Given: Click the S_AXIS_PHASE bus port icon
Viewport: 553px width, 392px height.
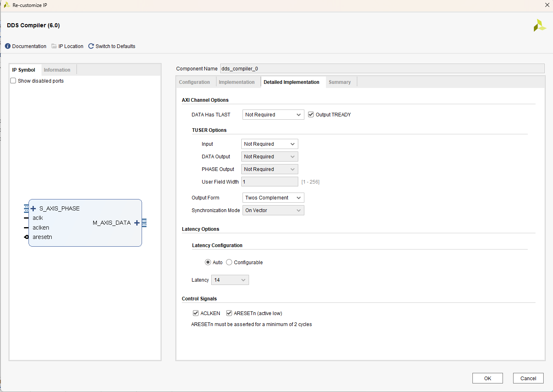Looking at the screenshot, I should [26, 208].
